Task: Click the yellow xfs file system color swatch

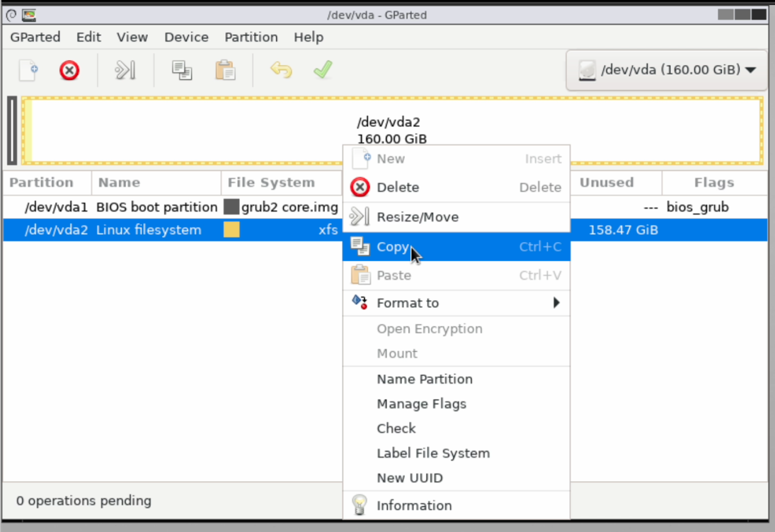Action: coord(232,229)
